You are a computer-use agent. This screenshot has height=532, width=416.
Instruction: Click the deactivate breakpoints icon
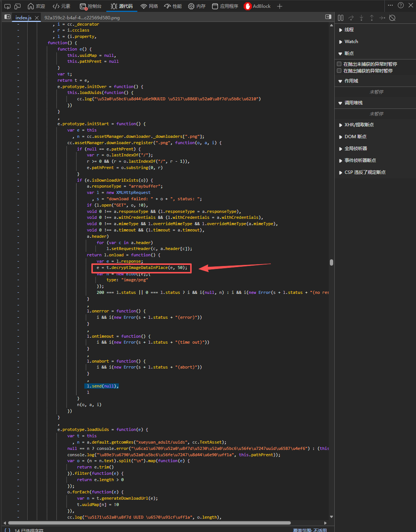click(x=392, y=18)
